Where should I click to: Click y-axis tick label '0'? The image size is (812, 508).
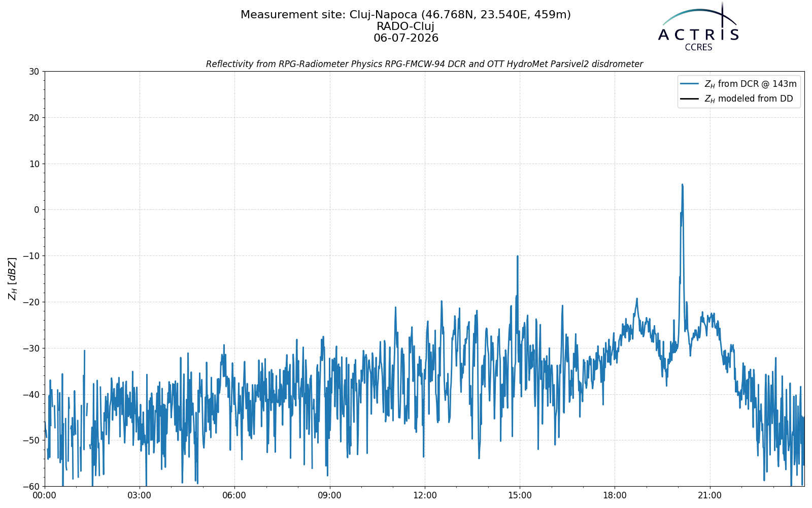[x=37, y=210]
